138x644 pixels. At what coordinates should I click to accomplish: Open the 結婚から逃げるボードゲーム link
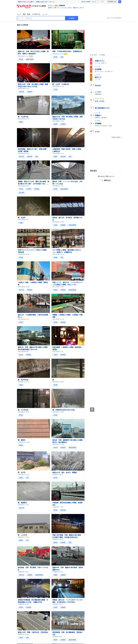(x=45, y=2)
